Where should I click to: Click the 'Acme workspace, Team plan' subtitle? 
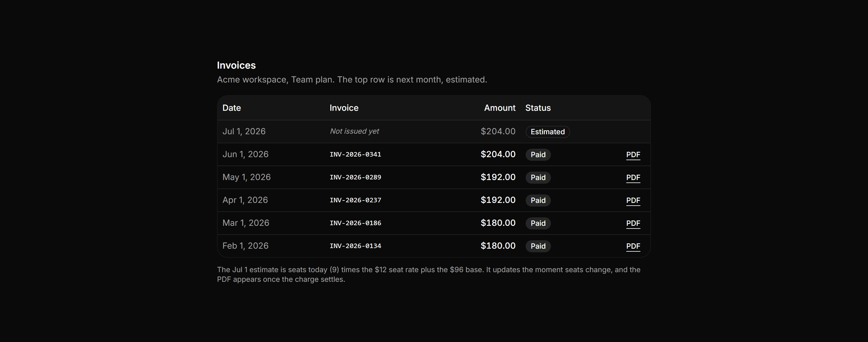coord(352,80)
